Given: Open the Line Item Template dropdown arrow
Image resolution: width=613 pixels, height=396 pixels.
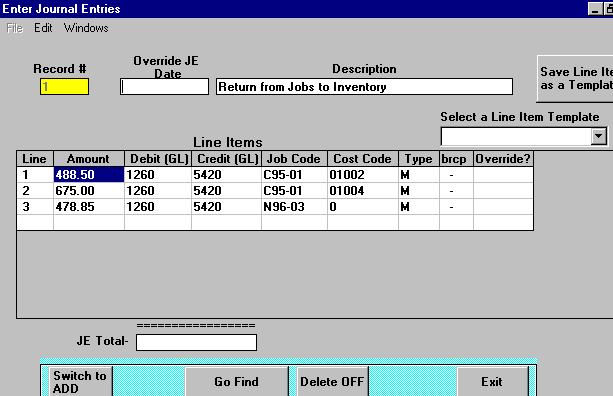Looking at the screenshot, I should 599,136.
